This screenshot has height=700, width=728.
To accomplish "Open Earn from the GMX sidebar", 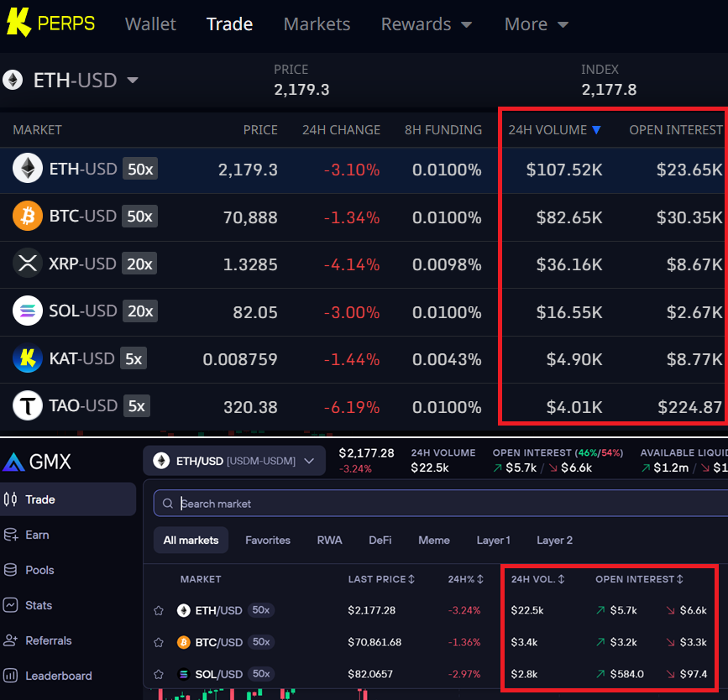I will point(37,535).
